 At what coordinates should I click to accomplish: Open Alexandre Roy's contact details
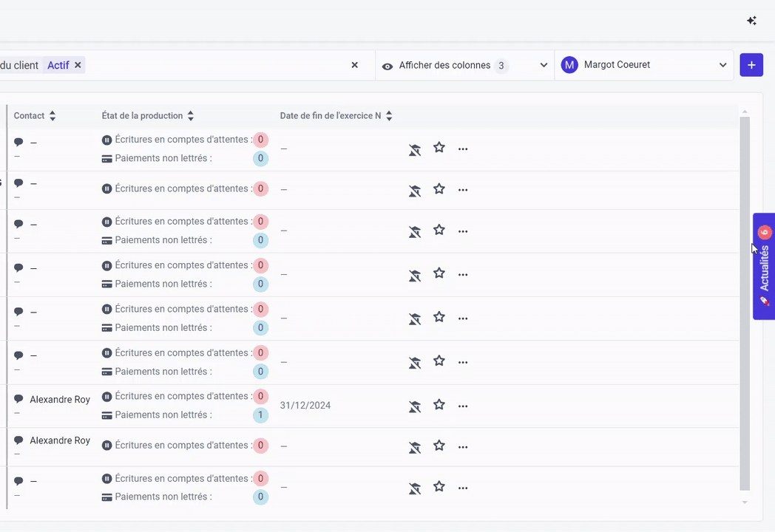pos(60,399)
